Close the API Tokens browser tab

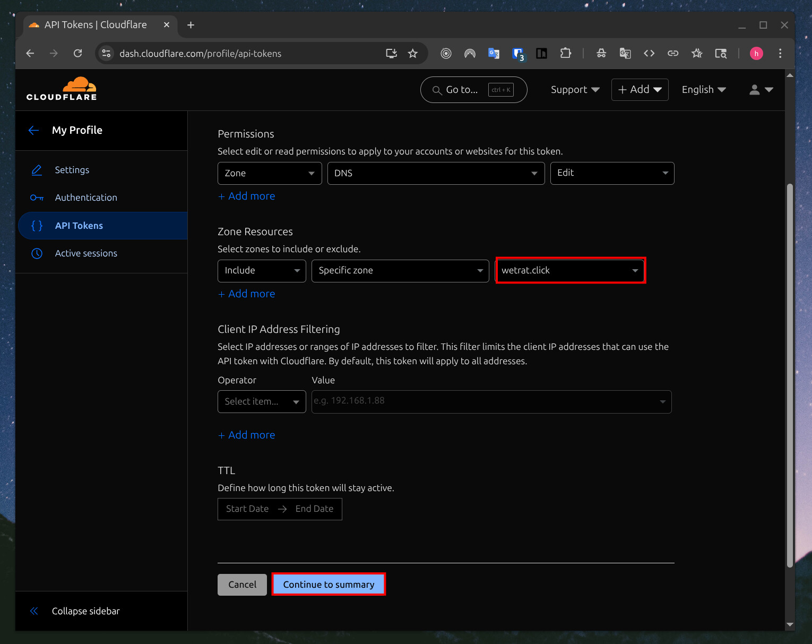pos(166,24)
